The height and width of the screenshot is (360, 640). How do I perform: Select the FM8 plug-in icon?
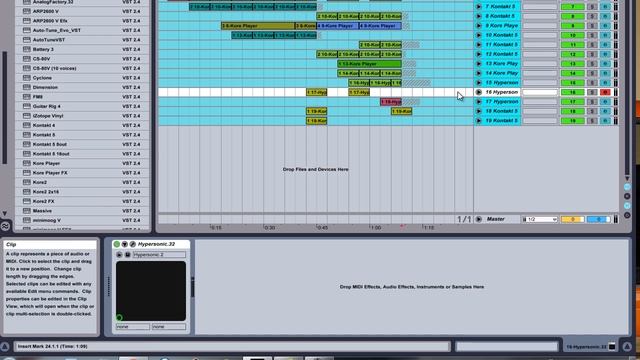[27, 97]
